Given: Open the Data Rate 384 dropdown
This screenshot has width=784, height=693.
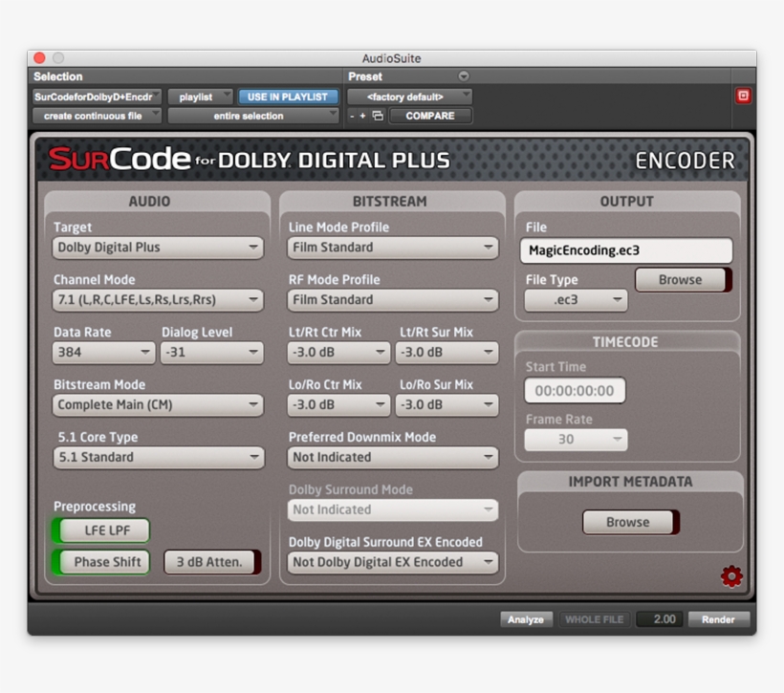Looking at the screenshot, I should pyautogui.click(x=103, y=353).
